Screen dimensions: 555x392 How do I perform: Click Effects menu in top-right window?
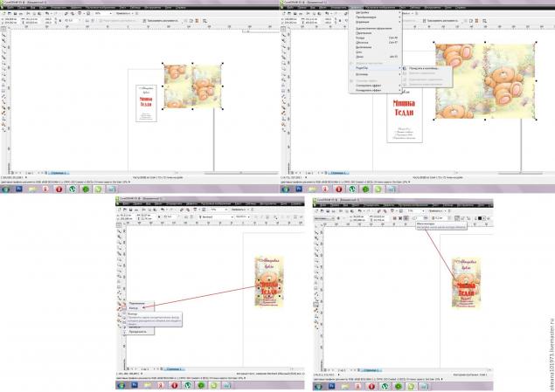point(356,8)
